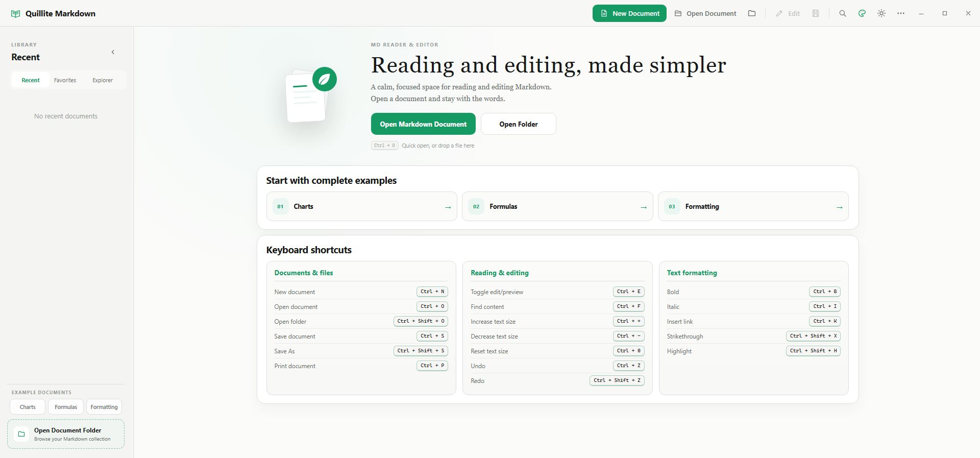Open the Charts example in the sidebar

pos(28,407)
